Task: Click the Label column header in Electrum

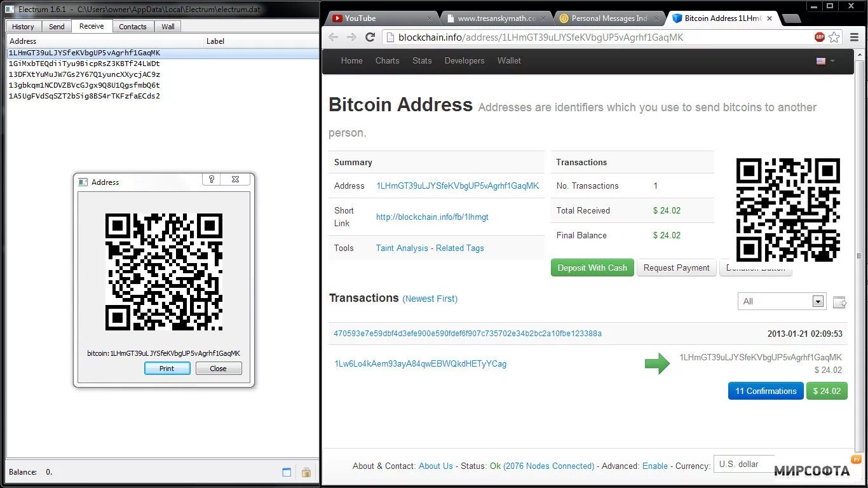Action: (x=261, y=41)
